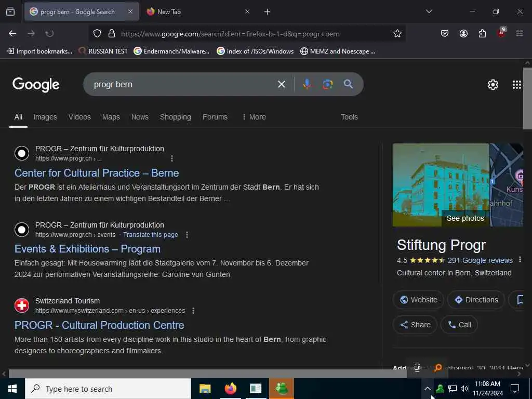This screenshot has width=532, height=399.
Task: Click Translate this page link
Action: tap(150, 235)
